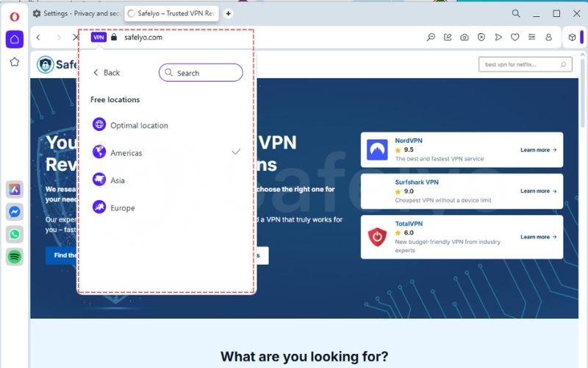Click NordVPN Learn more link
The height and width of the screenshot is (368, 588).
point(539,150)
